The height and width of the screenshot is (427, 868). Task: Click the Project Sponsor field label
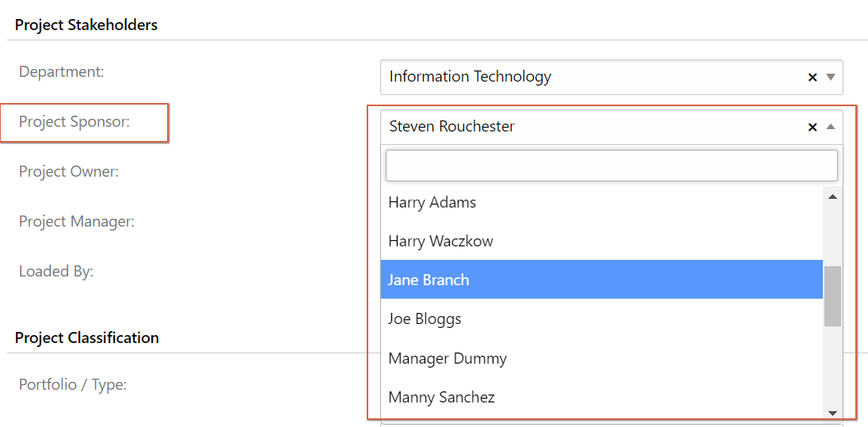click(x=74, y=121)
